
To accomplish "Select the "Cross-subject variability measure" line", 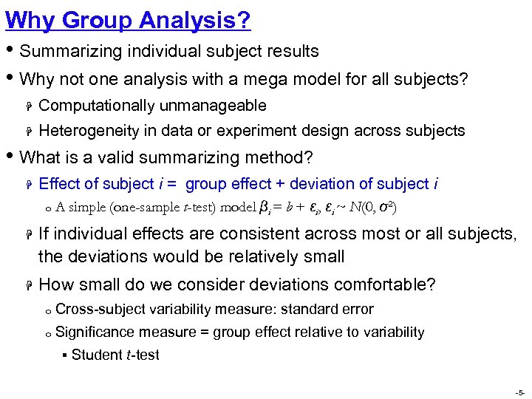I will pos(214,310).
